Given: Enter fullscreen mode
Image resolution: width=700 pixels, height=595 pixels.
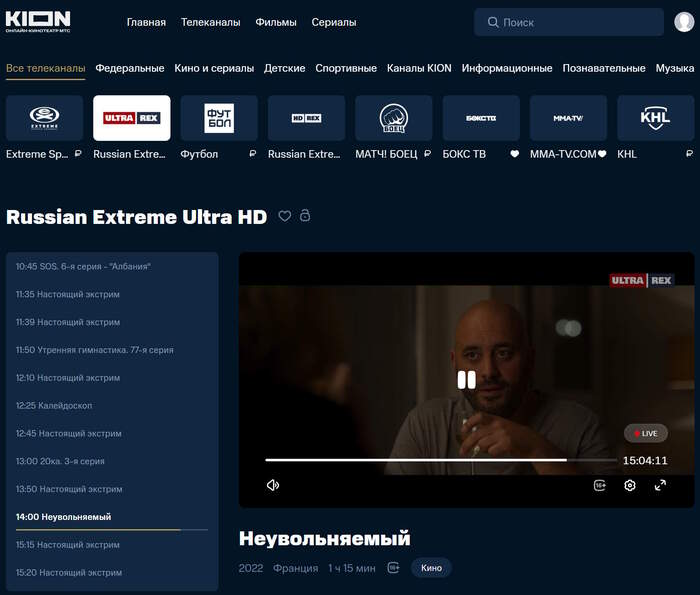Looking at the screenshot, I should 660,485.
